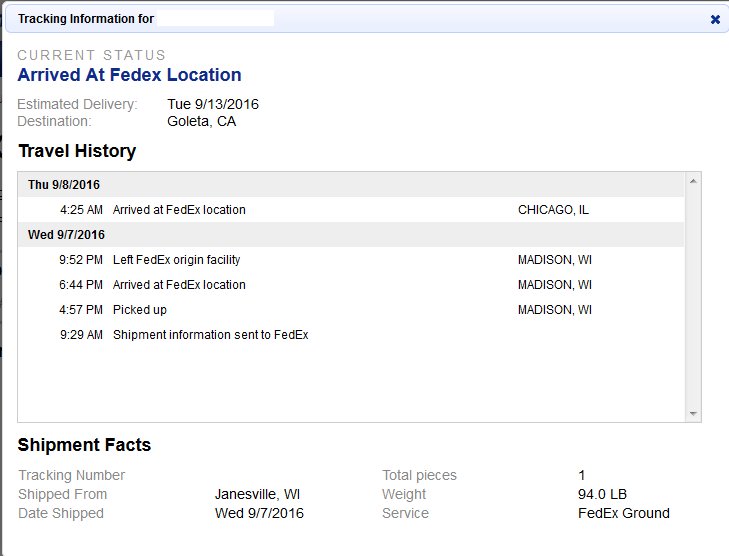
Task: Click the Travel History scroll up arrow
Action: pyautogui.click(x=693, y=181)
